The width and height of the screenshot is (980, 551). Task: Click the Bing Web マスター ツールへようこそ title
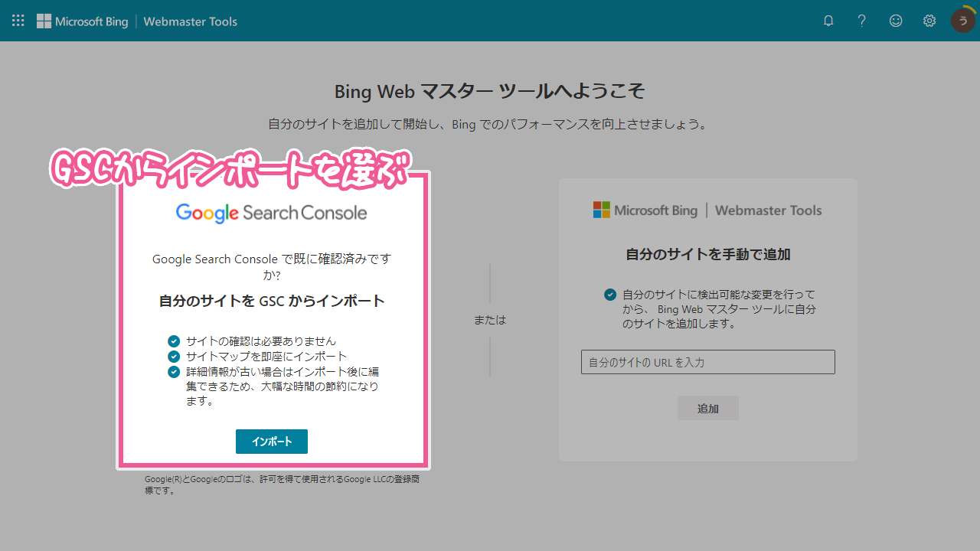click(x=490, y=92)
